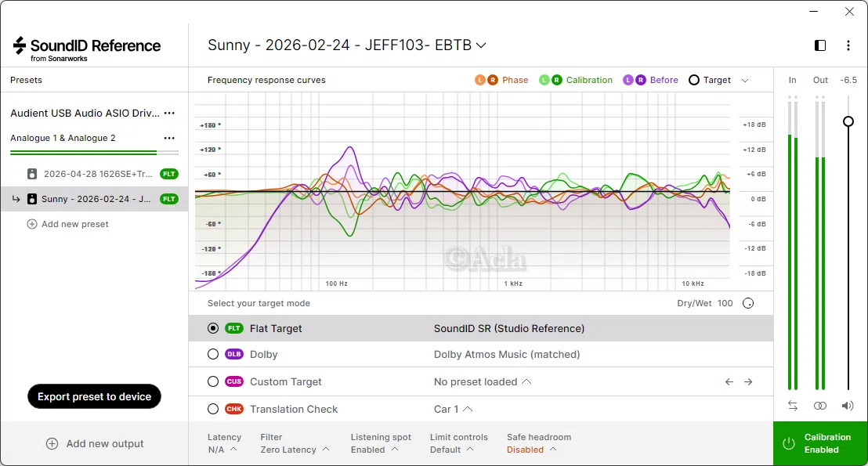Click the -6.5 output gain value

click(x=848, y=80)
